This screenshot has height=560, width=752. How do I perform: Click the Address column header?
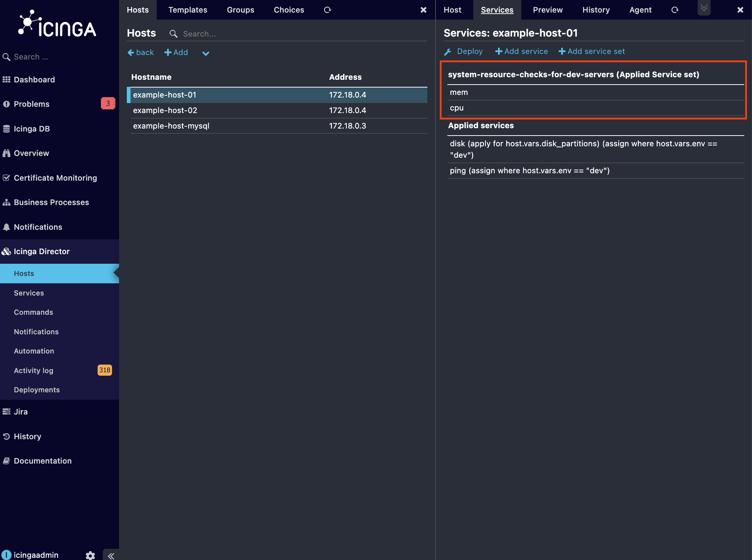point(345,77)
